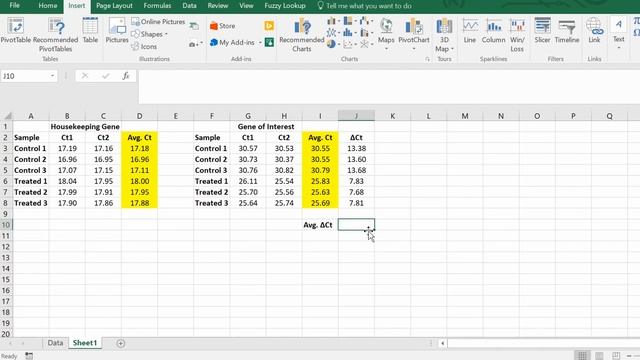Insert a PivotTable
The image size is (640, 360).
click(16, 31)
